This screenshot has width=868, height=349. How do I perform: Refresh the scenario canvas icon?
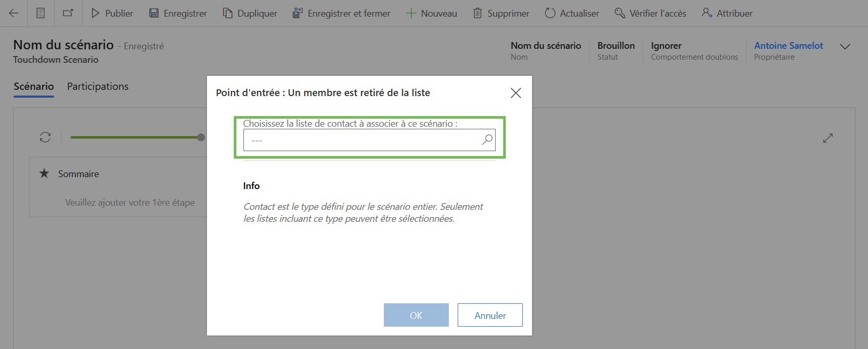(45, 137)
